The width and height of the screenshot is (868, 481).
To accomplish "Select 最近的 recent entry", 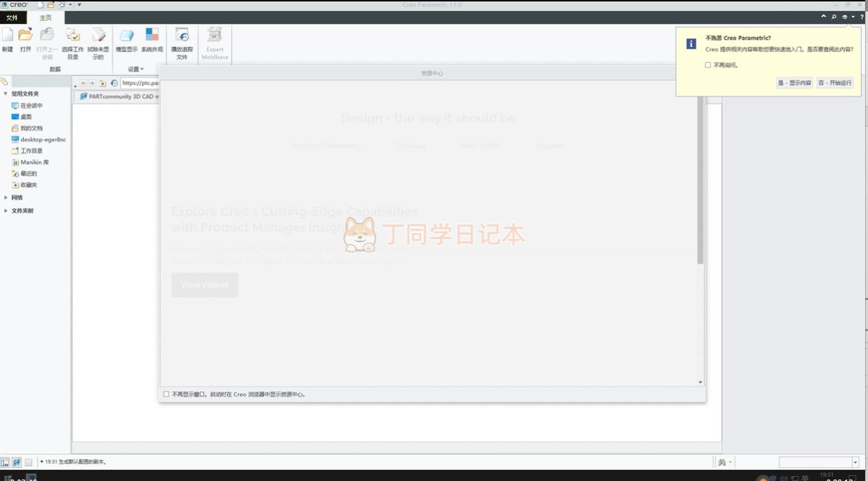I will coord(25,173).
